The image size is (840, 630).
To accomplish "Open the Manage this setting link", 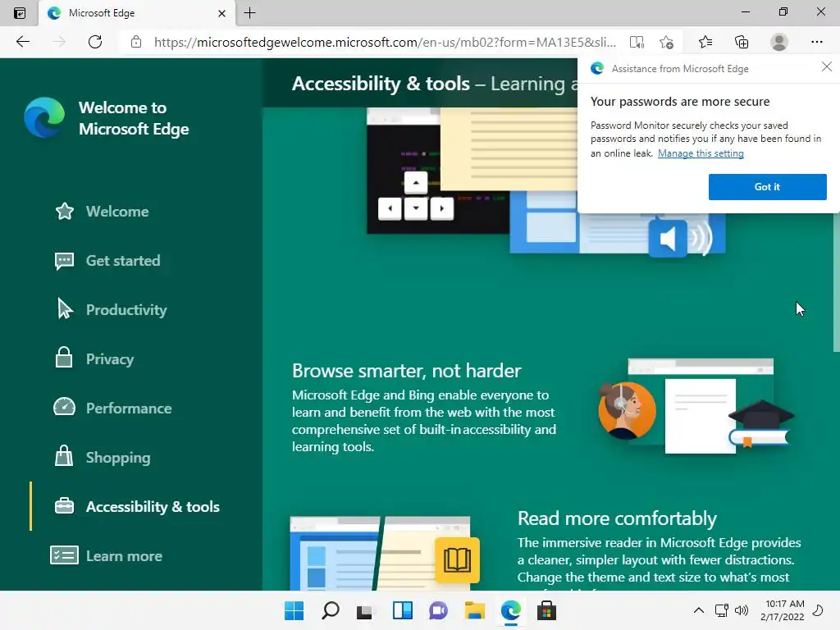I will point(701,153).
